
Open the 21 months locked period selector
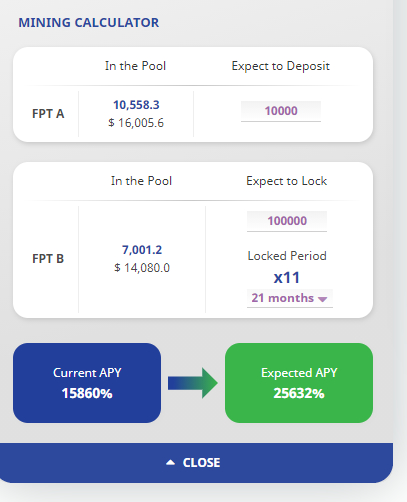point(290,298)
